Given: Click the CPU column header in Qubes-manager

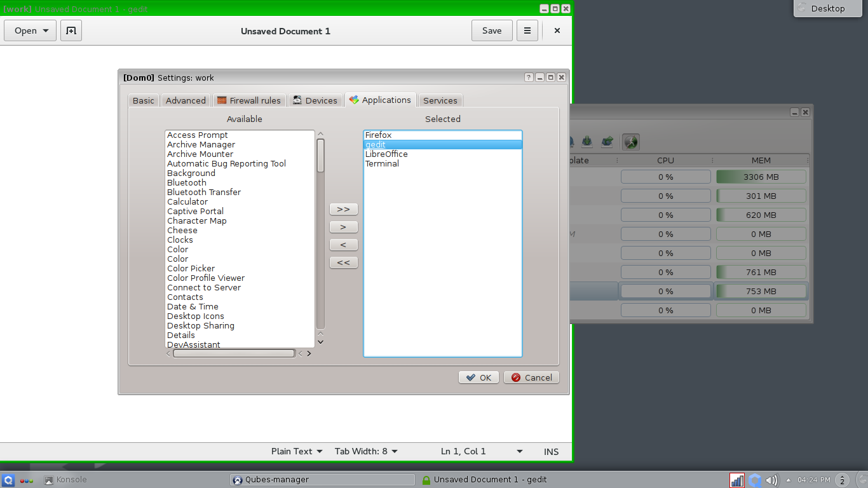Looking at the screenshot, I should point(665,161).
